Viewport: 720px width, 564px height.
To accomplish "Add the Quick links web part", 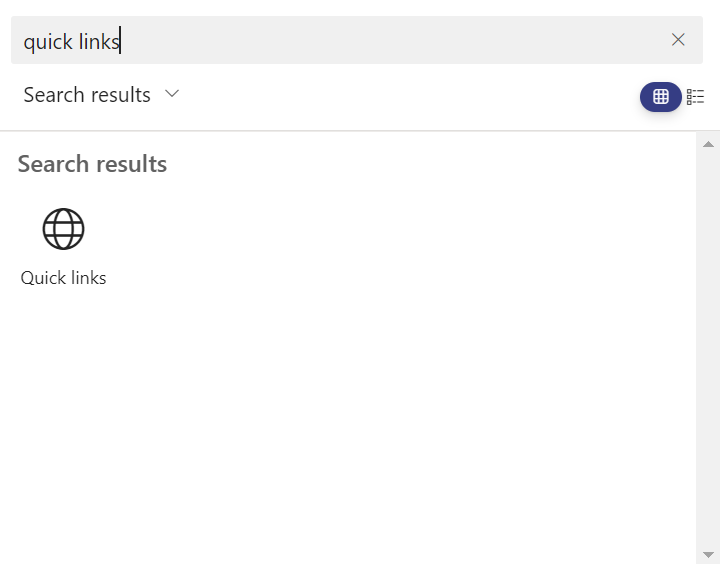I will point(63,247).
